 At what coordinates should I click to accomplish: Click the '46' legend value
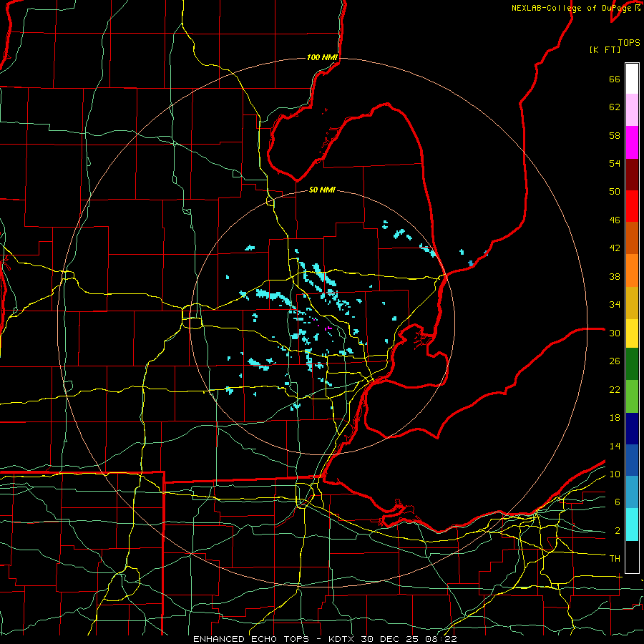click(615, 220)
